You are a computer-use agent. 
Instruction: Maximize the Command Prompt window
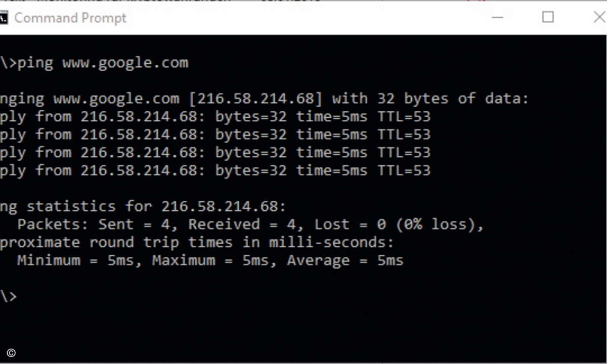coord(548,17)
